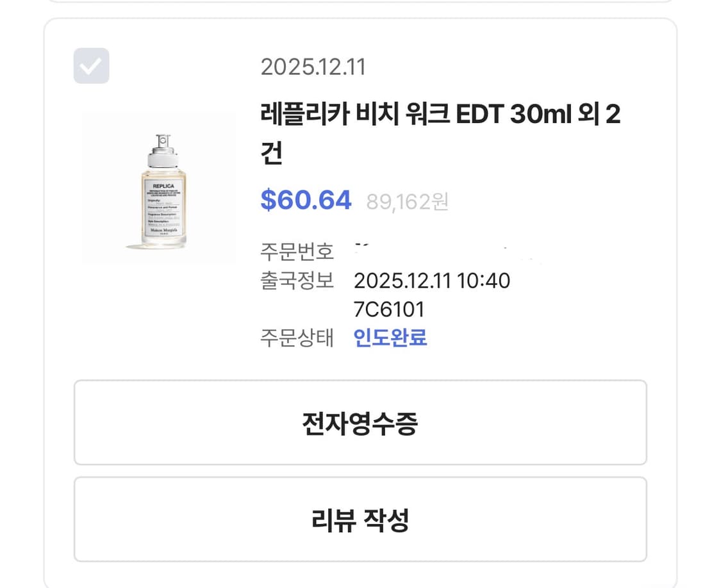This screenshot has height=588, width=721.
Task: Click the order date 2025.12.11 heading
Action: 313,67
